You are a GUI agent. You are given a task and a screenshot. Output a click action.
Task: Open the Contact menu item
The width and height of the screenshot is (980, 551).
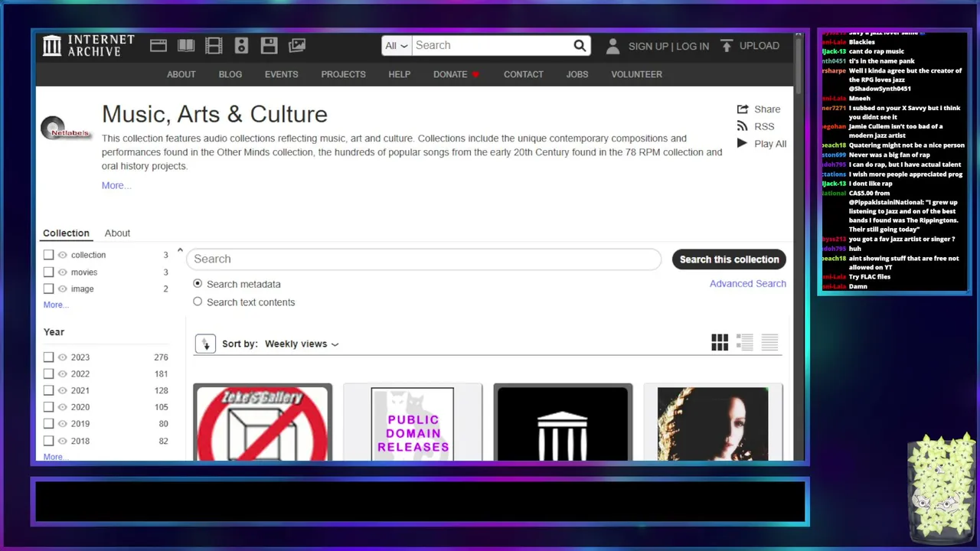coord(524,74)
